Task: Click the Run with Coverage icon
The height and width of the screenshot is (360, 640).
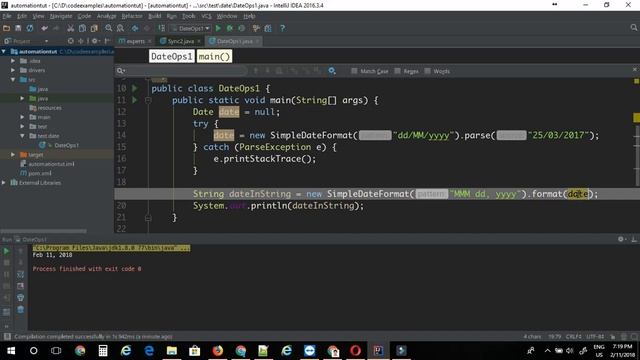Action: [242, 28]
